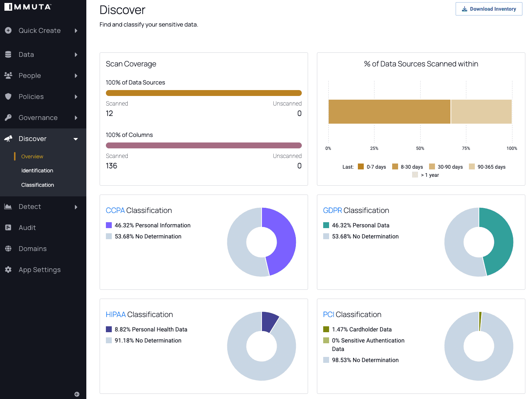Click the download icon in Download Inventory
The height and width of the screenshot is (399, 532).
pyautogui.click(x=465, y=9)
